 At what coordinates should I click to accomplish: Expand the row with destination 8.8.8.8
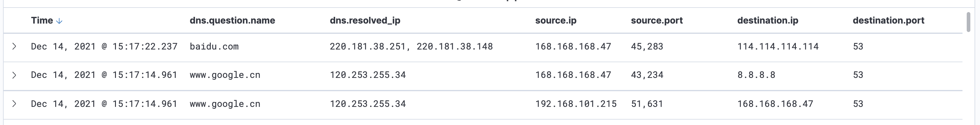click(14, 75)
